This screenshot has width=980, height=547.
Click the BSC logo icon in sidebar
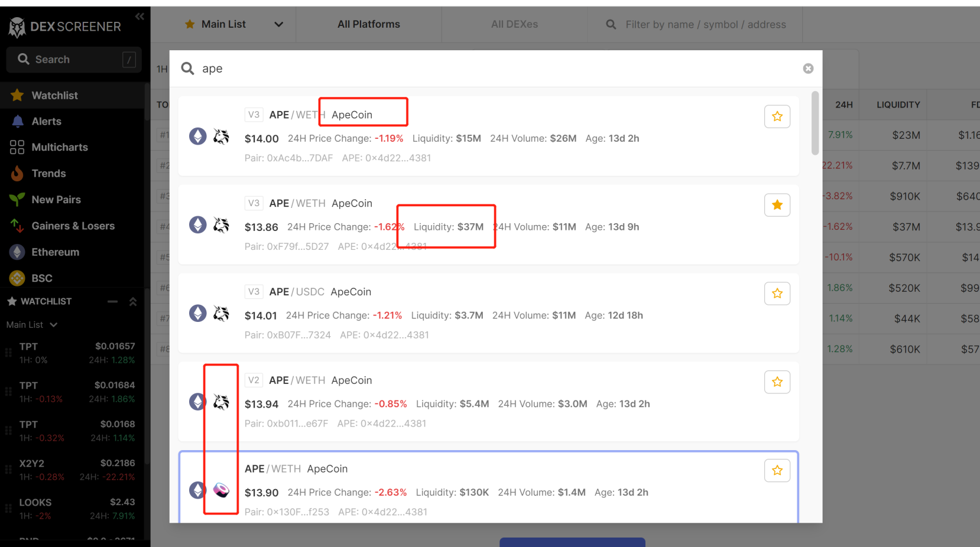coord(17,278)
